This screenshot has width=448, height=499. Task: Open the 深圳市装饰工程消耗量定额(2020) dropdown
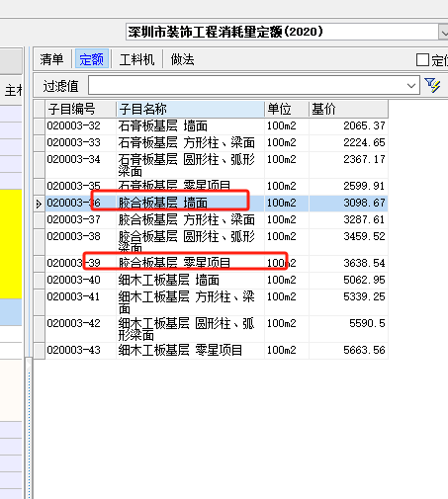click(444, 33)
